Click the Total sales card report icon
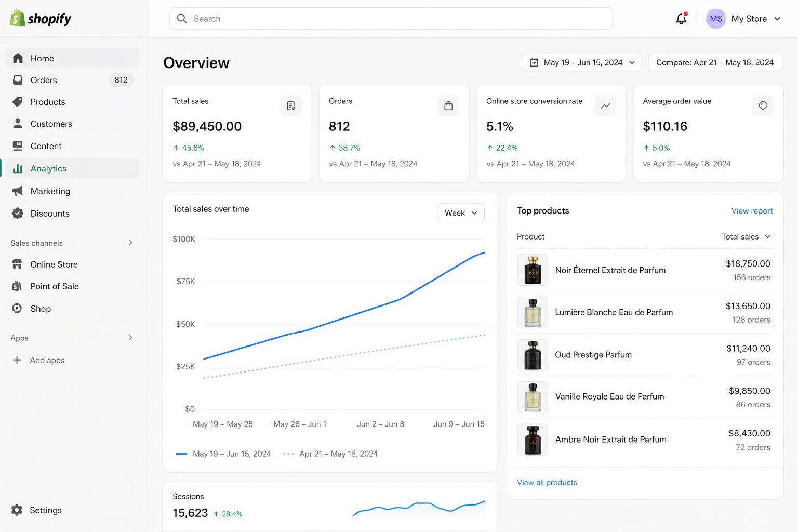798x532 pixels. (291, 106)
